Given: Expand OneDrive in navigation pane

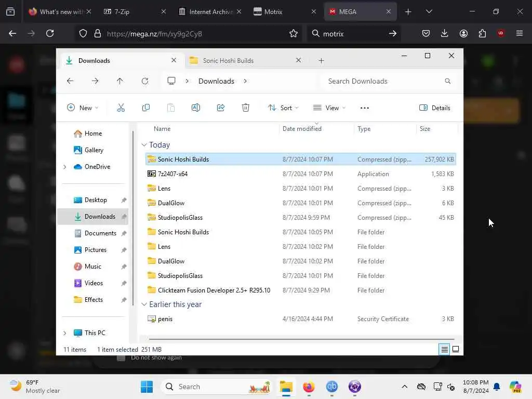Looking at the screenshot, I should 65,167.
